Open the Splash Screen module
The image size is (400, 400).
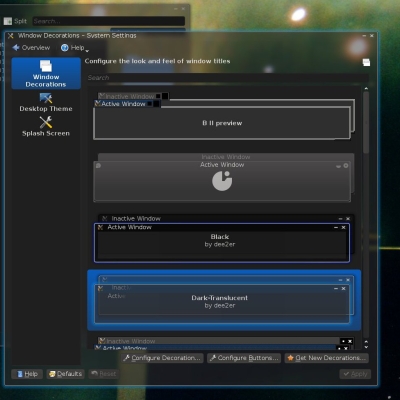(x=46, y=127)
